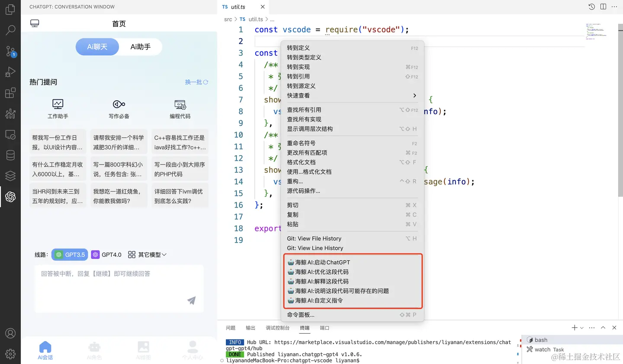Open the Explorer view in activity bar

pyautogui.click(x=10, y=9)
